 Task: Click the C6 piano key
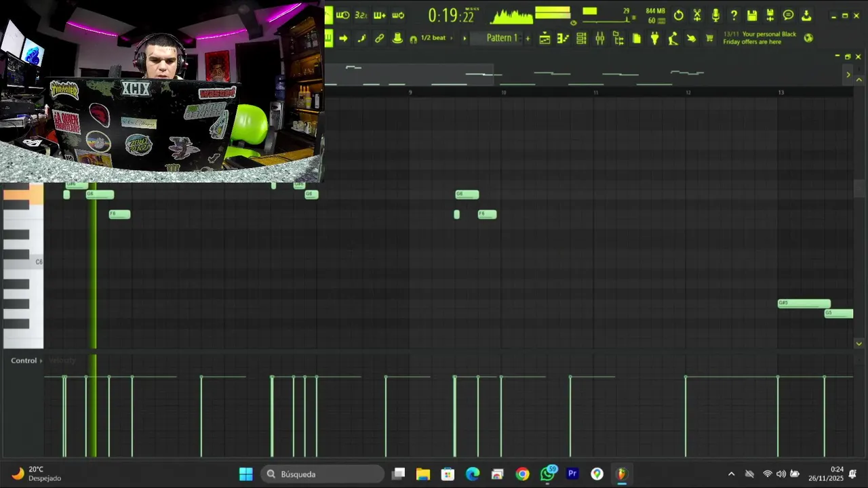23,262
